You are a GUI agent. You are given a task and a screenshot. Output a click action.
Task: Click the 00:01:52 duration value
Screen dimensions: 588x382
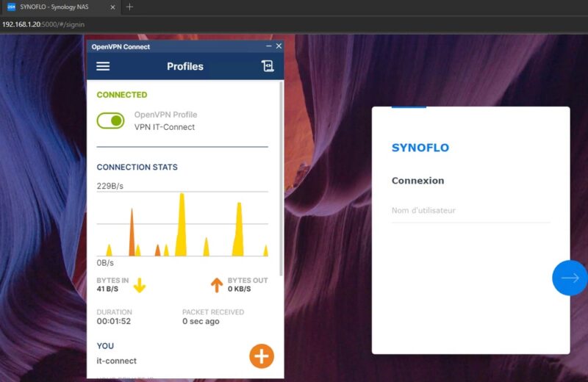[114, 321]
